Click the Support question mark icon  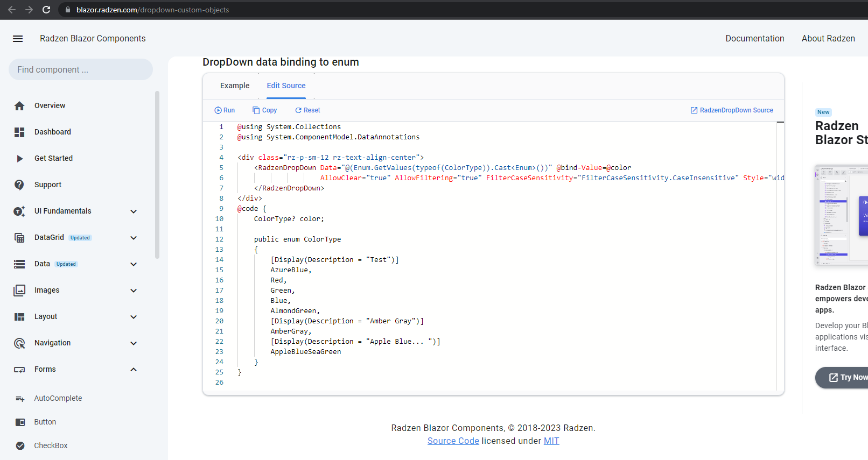point(19,185)
